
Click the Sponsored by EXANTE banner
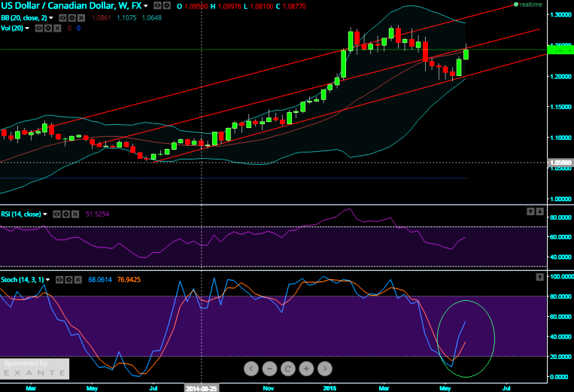pos(35,369)
